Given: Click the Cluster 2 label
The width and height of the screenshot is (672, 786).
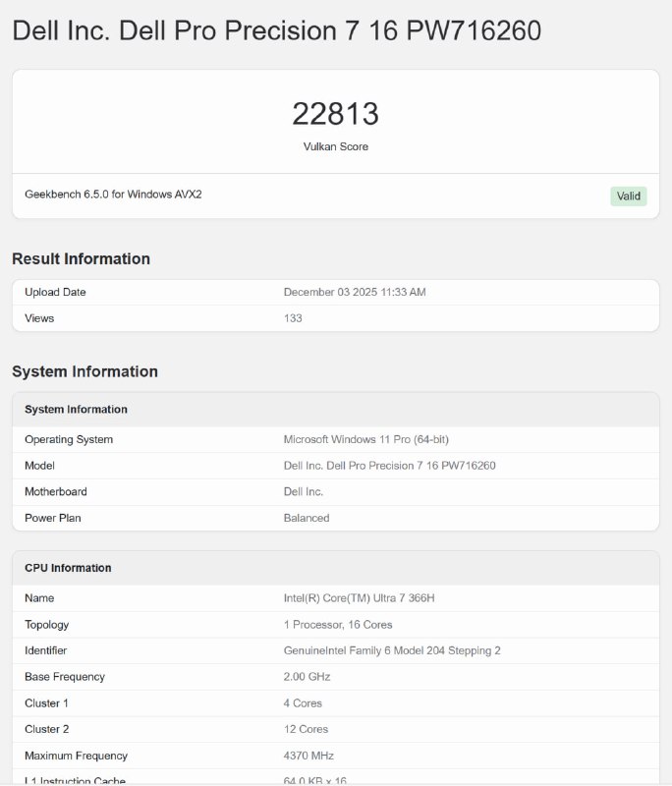Looking at the screenshot, I should 46,729.
